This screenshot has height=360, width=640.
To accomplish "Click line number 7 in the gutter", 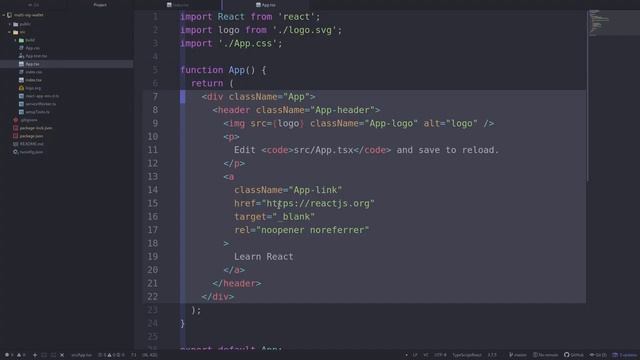I will tap(155, 97).
